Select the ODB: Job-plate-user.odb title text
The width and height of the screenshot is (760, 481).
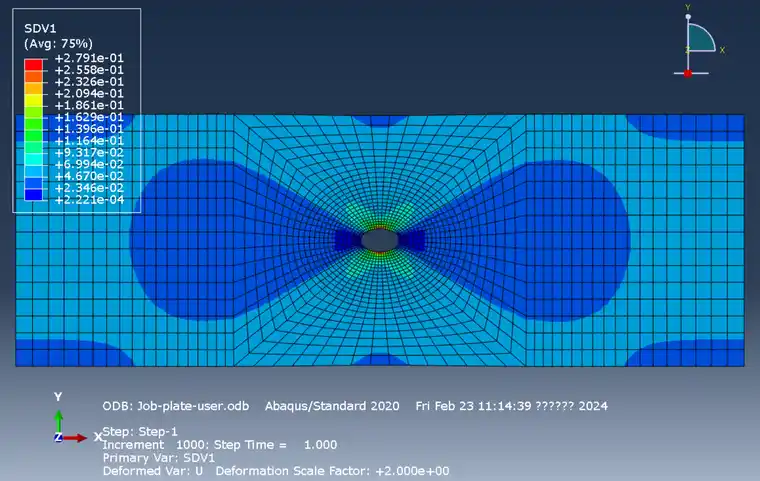point(175,406)
